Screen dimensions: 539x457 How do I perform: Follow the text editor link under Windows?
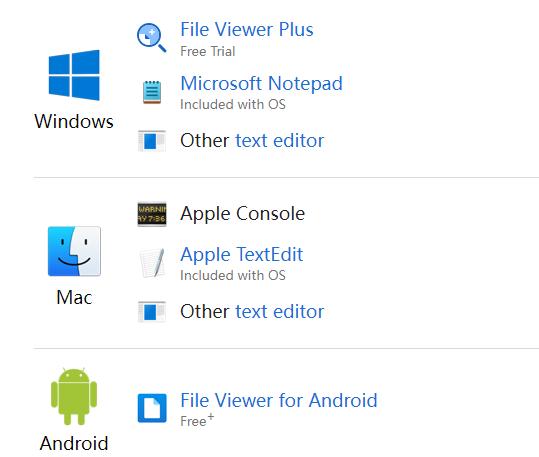pyautogui.click(x=279, y=140)
